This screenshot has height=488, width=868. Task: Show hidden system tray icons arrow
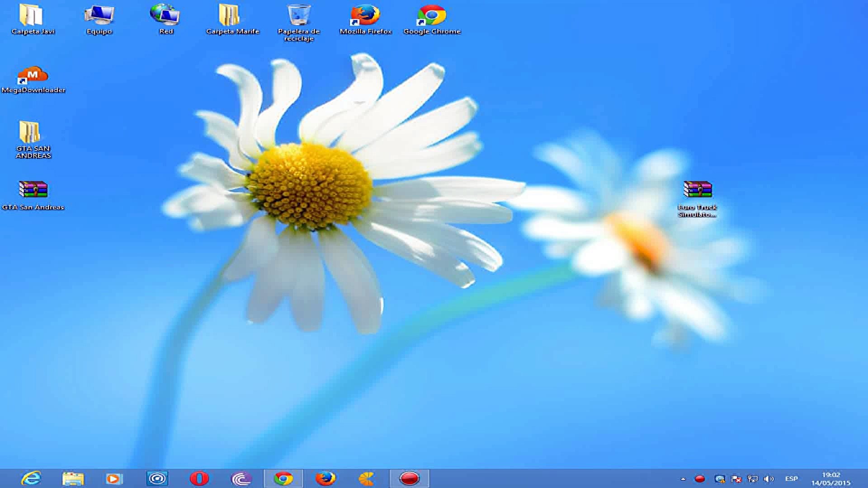click(683, 479)
